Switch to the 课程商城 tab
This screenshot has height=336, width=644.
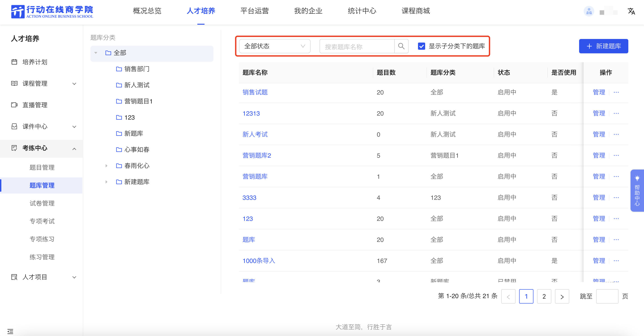(x=416, y=11)
